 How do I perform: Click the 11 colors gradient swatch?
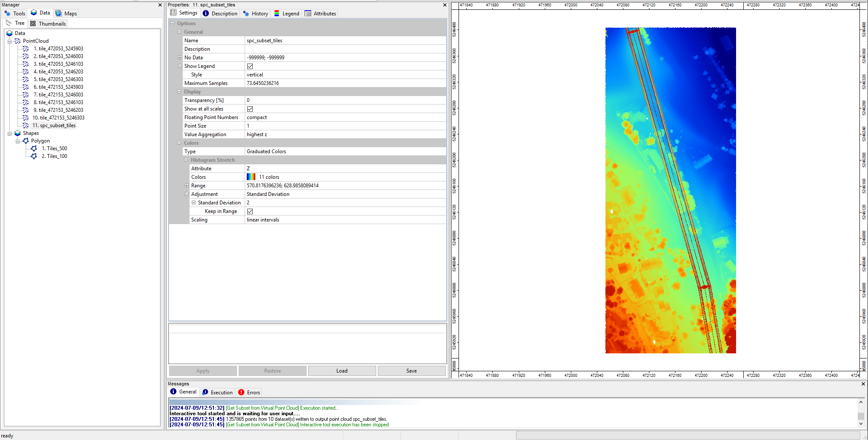(x=251, y=177)
